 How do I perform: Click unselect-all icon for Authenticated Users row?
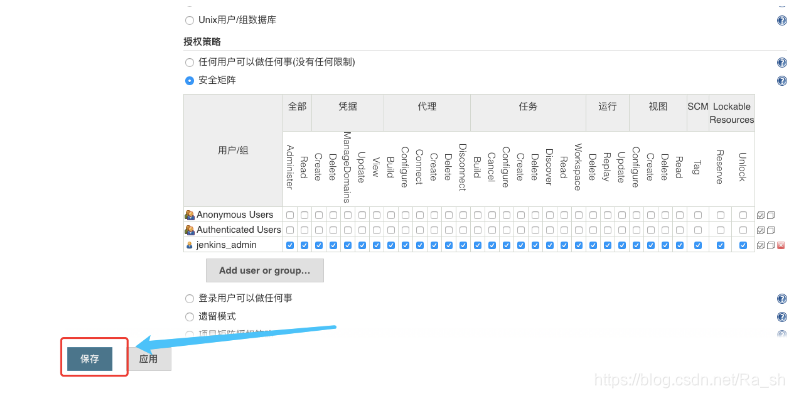771,230
